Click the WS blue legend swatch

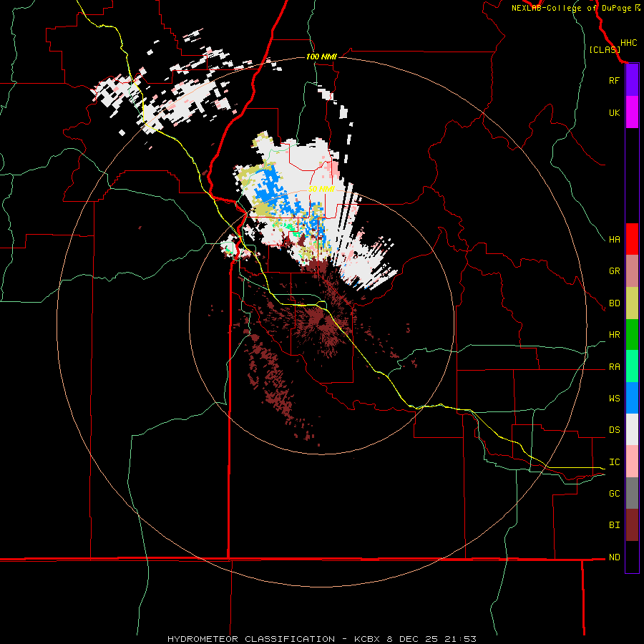pos(632,398)
